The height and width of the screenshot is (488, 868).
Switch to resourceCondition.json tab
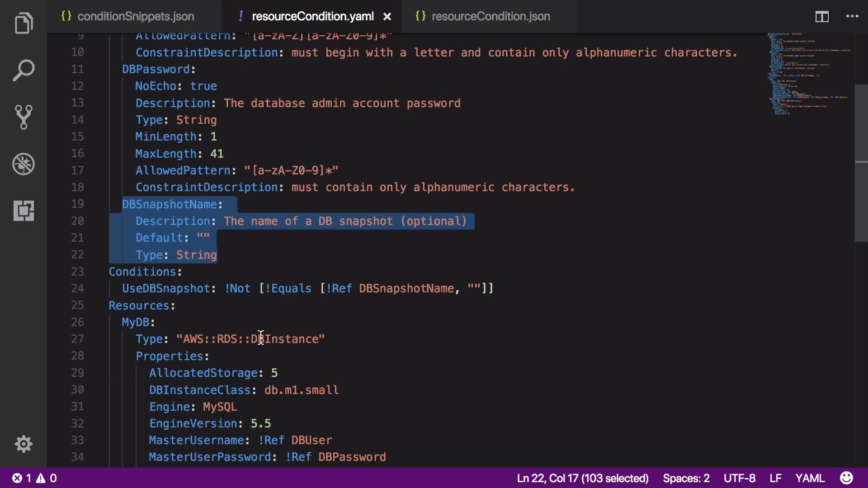coord(491,17)
